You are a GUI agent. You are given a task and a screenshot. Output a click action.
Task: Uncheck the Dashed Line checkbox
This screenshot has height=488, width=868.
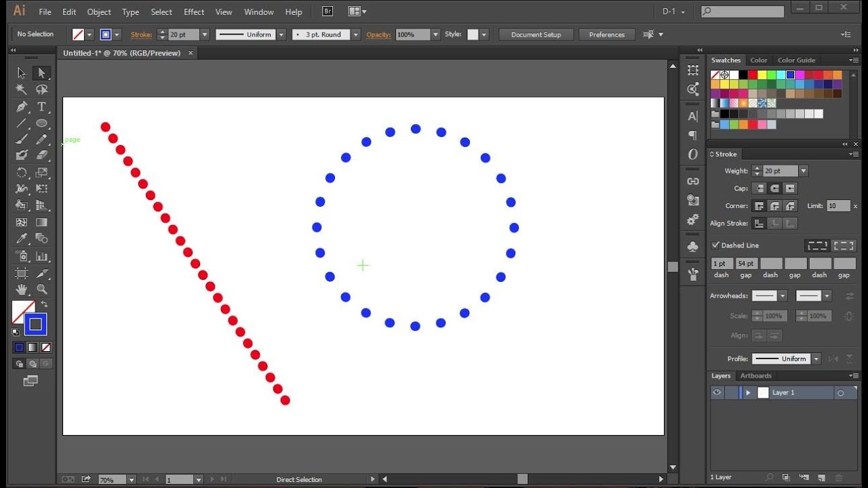click(x=715, y=245)
